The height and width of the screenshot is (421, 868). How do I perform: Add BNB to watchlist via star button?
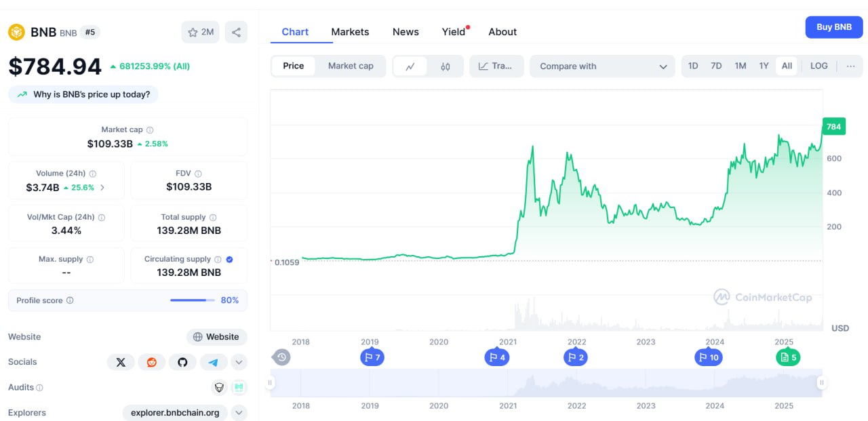201,32
